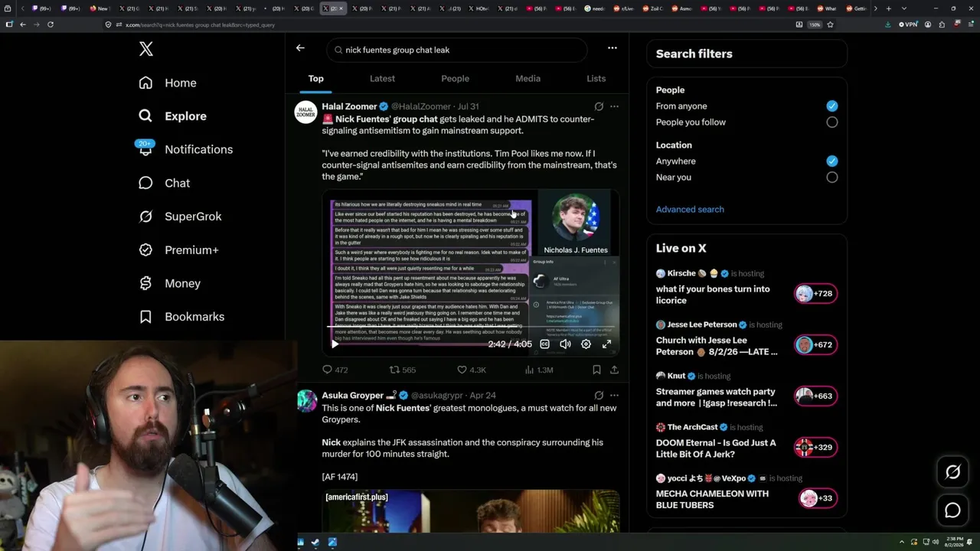Bookmark this page with the star icon
The width and height of the screenshot is (980, 551).
830,24
